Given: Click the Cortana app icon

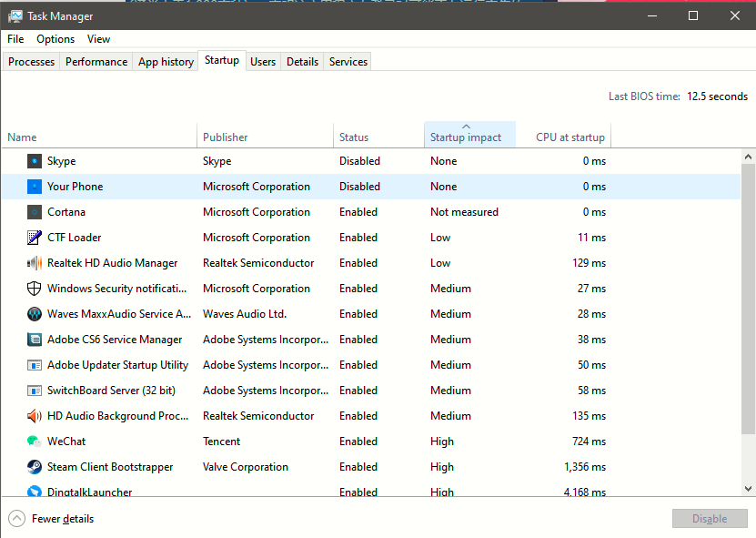Looking at the screenshot, I should point(35,212).
